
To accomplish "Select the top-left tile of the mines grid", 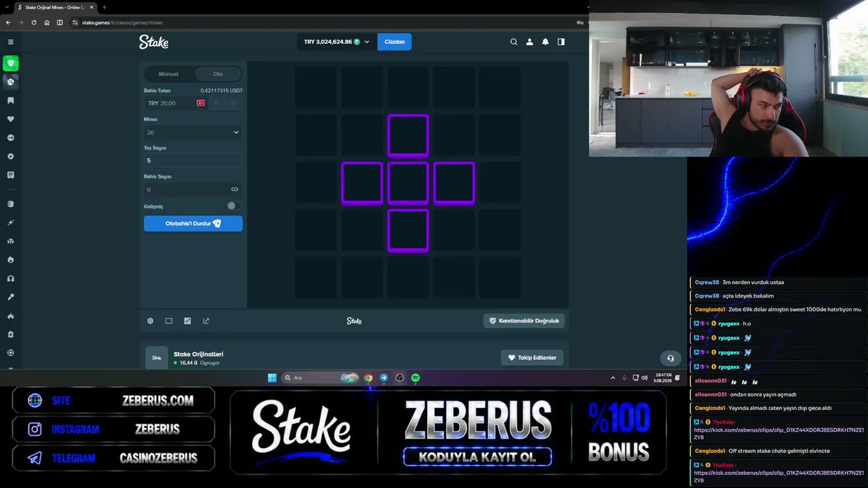I will tap(316, 88).
